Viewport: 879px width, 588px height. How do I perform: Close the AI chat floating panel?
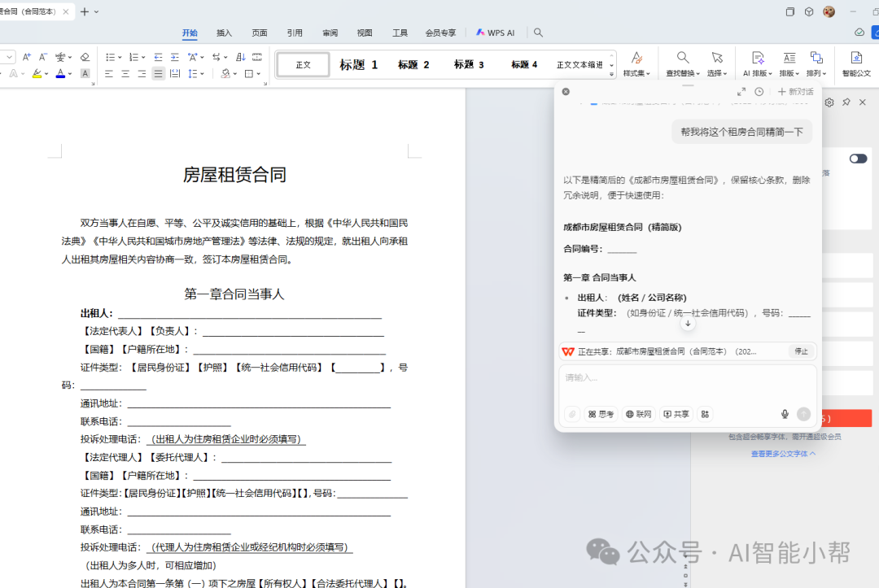click(x=566, y=92)
